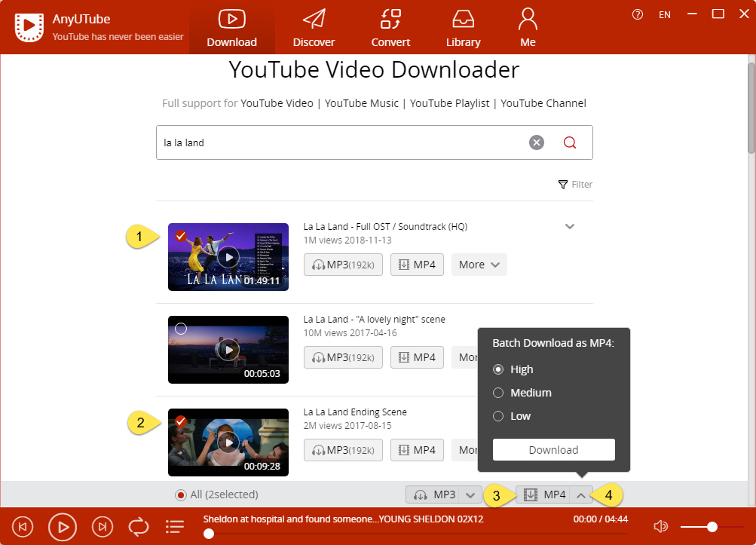Click the 'A lovely night' scene title text

(374, 320)
